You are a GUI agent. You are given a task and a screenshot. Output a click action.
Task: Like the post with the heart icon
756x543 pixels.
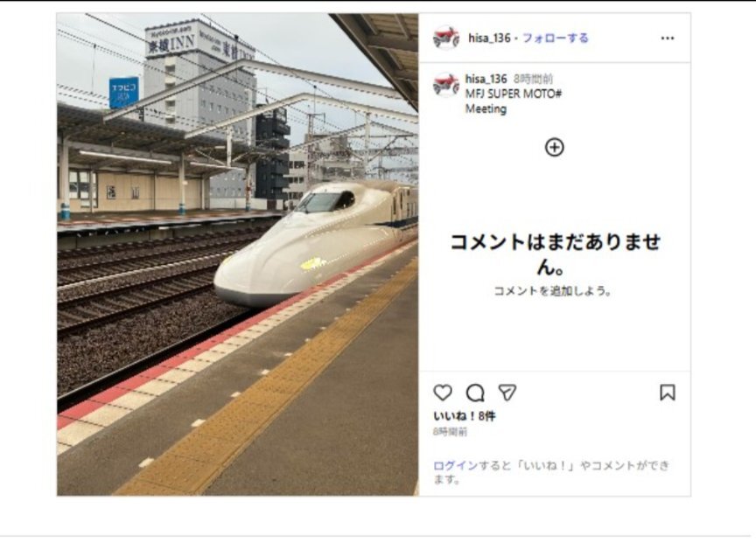[x=443, y=393]
